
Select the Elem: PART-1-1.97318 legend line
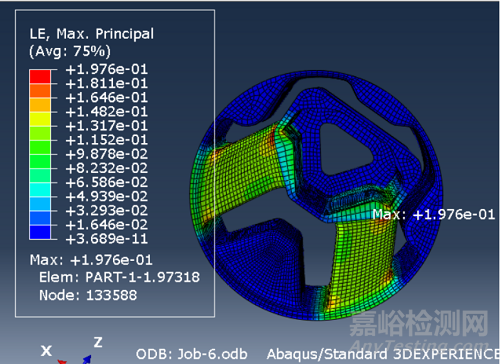[119, 277]
